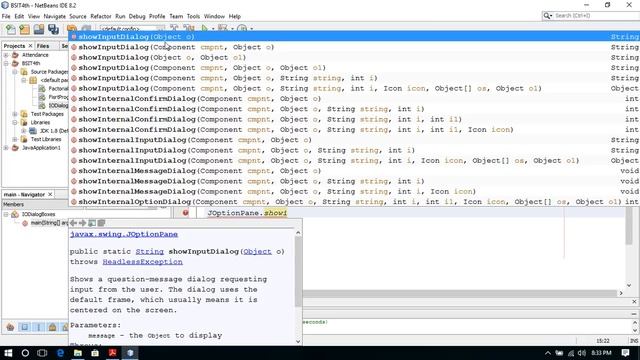Expand the Test Packages node
This screenshot has height=360, width=640.
point(15,114)
